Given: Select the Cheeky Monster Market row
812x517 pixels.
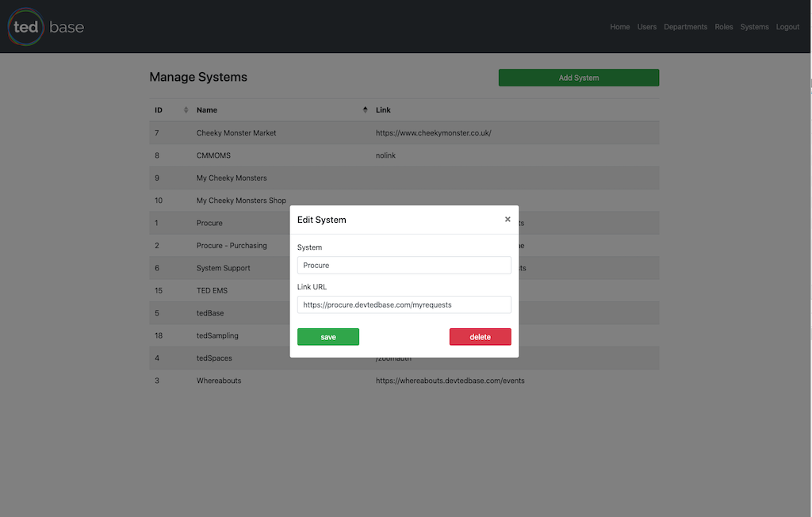Looking at the screenshot, I should point(236,133).
